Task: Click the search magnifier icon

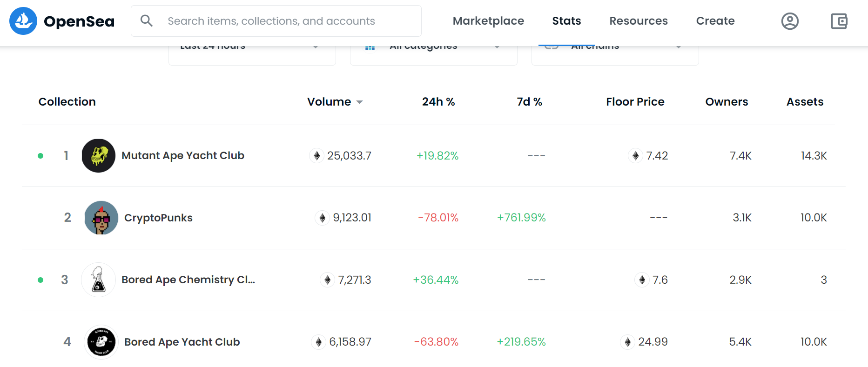Action: pyautogui.click(x=147, y=21)
